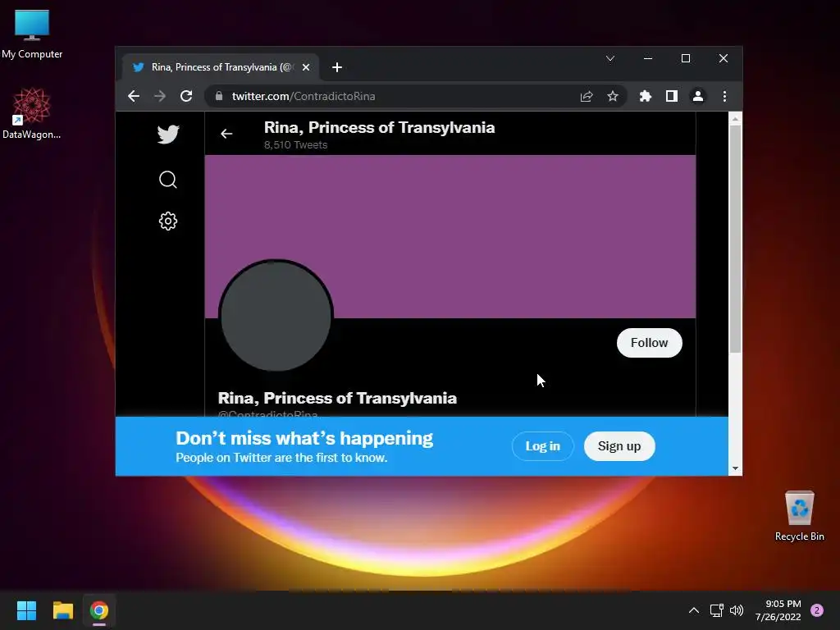Click the page scrollbar up arrow
Screen dimensions: 840x630
pyautogui.click(x=736, y=118)
